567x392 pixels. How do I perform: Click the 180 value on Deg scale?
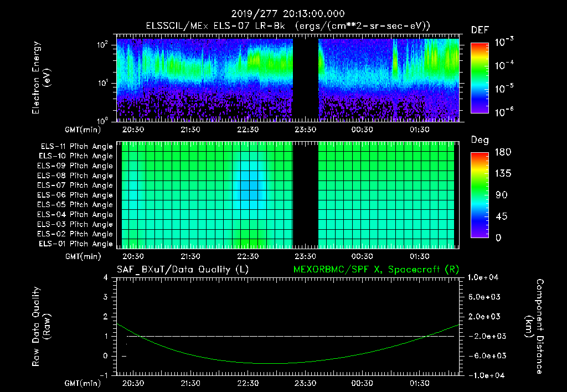[x=503, y=152]
